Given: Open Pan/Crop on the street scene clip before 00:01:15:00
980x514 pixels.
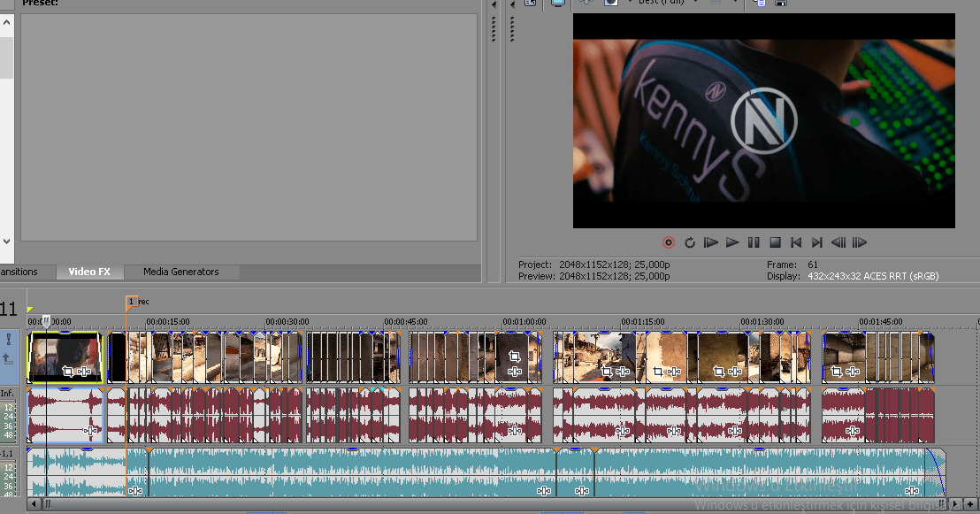Looking at the screenshot, I should pos(606,372).
